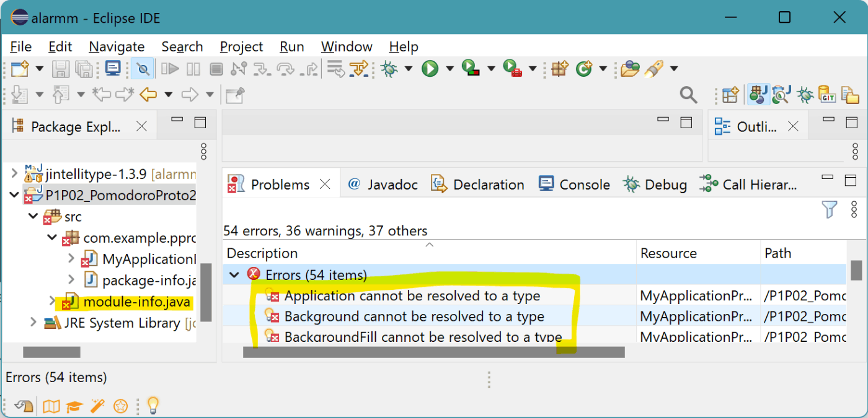Click the Problems view filter icon
Screen dimensions: 868x418
tap(830, 209)
